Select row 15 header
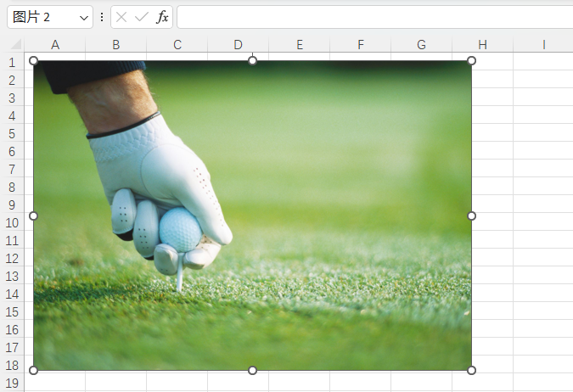Viewport: 573px width, 392px height. pos(12,312)
